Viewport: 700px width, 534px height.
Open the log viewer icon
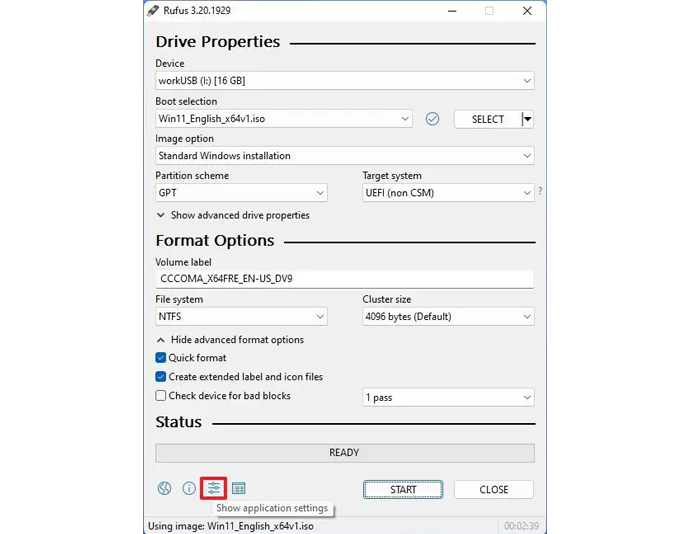(x=239, y=488)
